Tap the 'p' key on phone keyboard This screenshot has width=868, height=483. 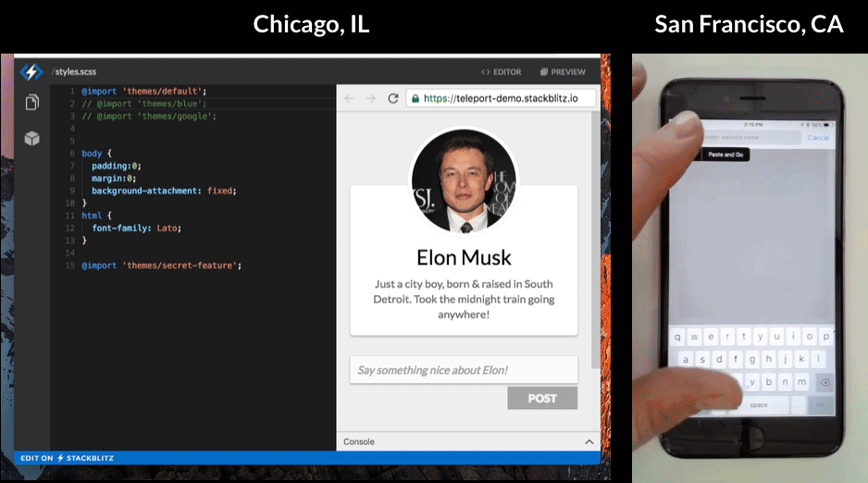click(x=825, y=336)
